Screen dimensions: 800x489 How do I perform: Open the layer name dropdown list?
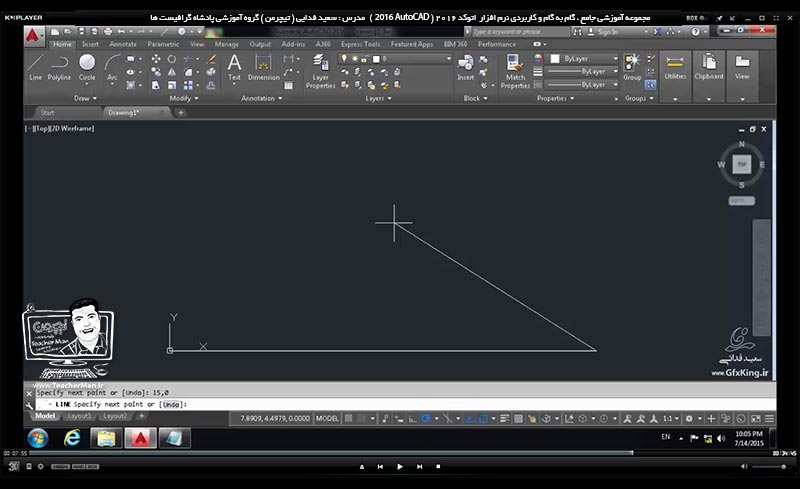[395, 59]
